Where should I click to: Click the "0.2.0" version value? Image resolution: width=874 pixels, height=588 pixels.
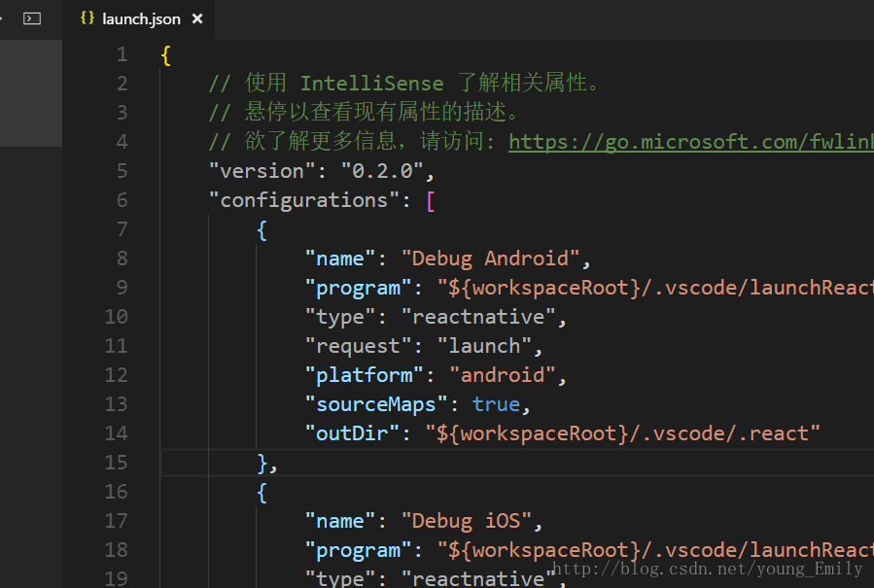pos(382,171)
